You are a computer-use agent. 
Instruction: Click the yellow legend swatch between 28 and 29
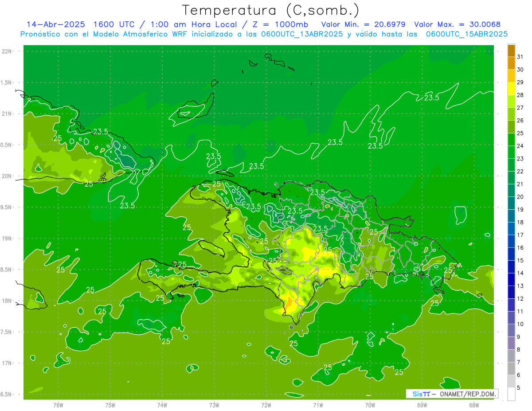coord(511,89)
